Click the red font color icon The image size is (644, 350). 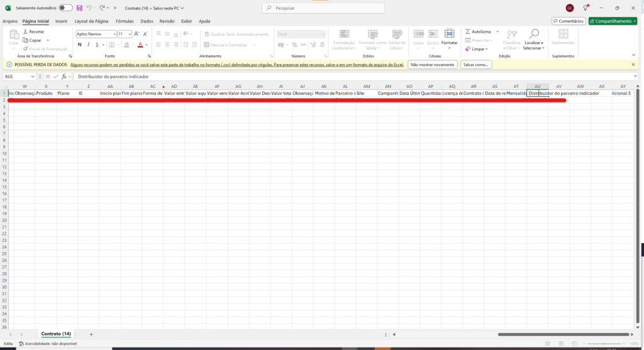pyautogui.click(x=140, y=45)
